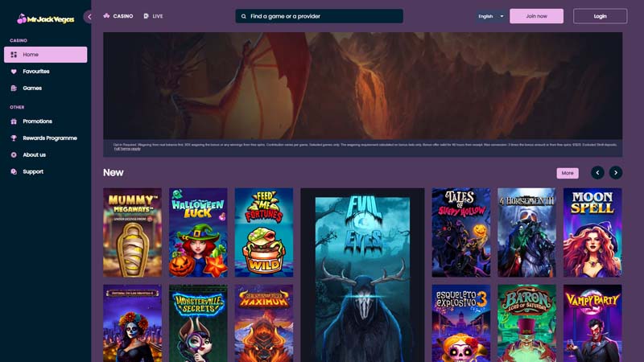Open the Moon Spell game thumbnail
The height and width of the screenshot is (362, 644).
pyautogui.click(x=592, y=232)
